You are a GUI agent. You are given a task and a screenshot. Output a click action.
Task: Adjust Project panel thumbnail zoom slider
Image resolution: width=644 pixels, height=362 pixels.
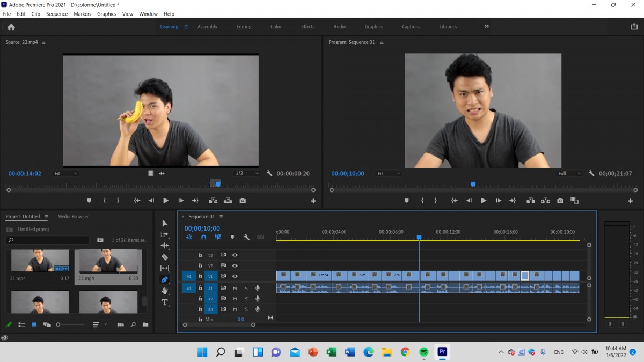click(x=71, y=324)
